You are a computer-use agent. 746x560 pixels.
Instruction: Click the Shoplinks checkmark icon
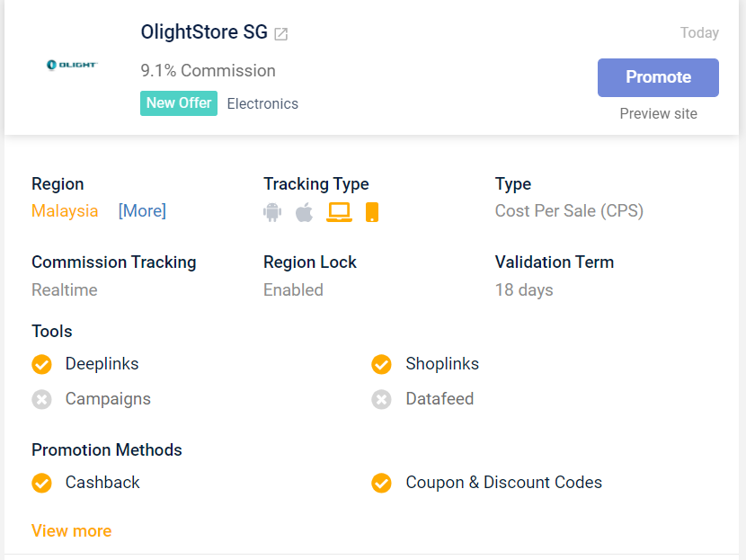click(x=382, y=364)
